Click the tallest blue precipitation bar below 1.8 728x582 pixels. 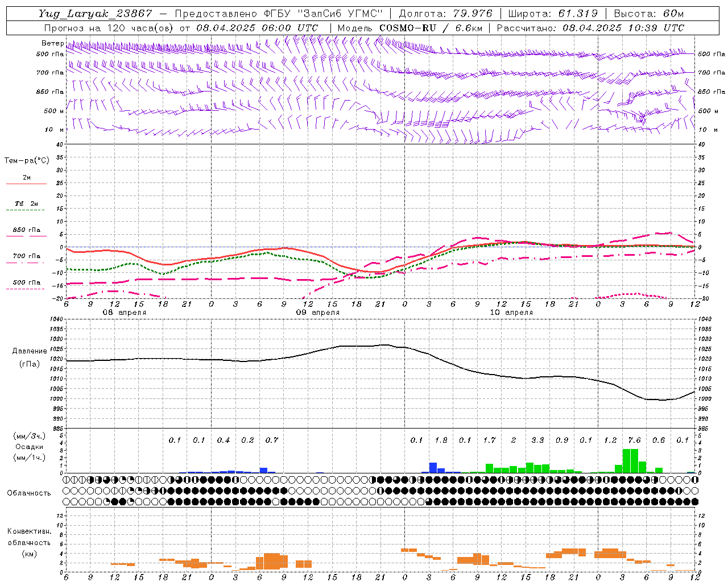[433, 468]
